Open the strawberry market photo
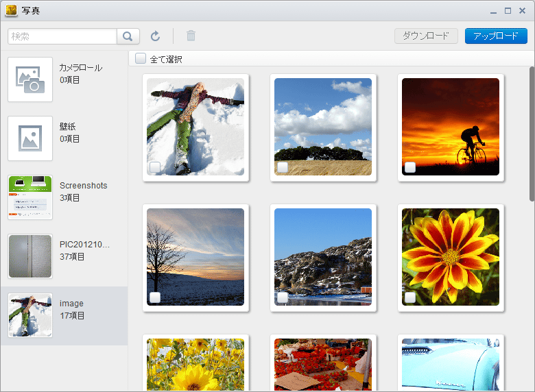535x392 pixels. 323,365
